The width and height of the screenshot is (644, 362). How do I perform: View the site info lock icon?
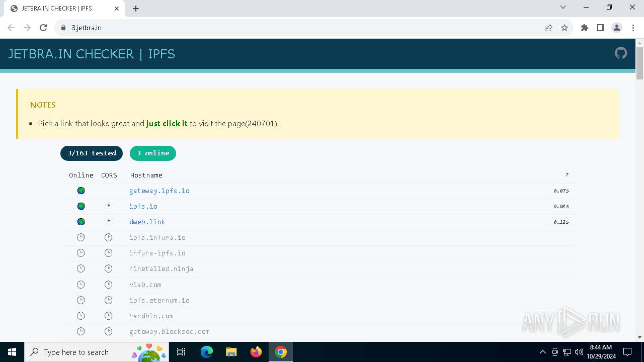click(x=63, y=28)
